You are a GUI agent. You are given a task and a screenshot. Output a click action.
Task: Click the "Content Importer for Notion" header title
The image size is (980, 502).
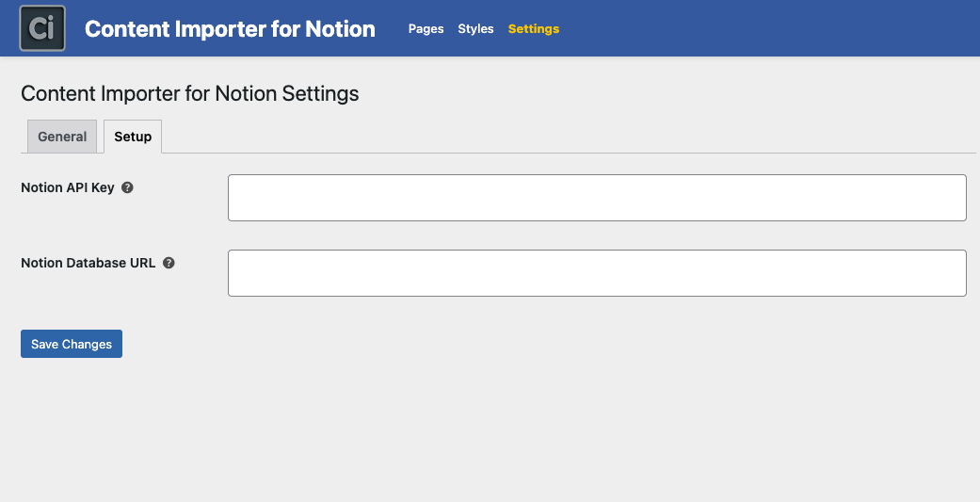(x=230, y=29)
